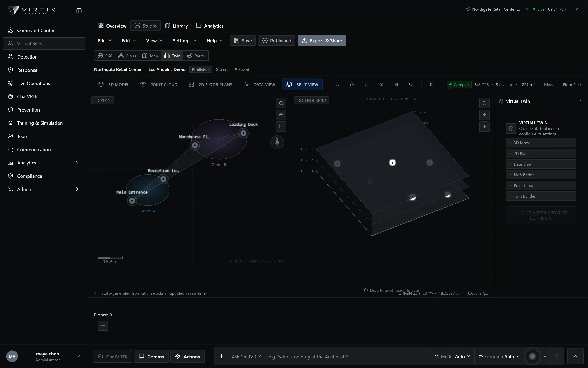The image size is (588, 368).
Task: Open the Comms button
Action: pyautogui.click(x=151, y=356)
